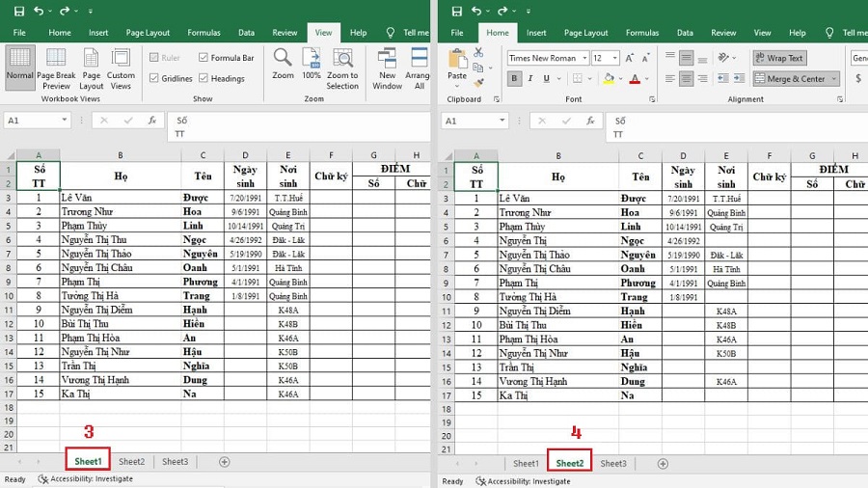
Task: Open the Page Layout ribbon tab in the right window
Action: pos(587,33)
